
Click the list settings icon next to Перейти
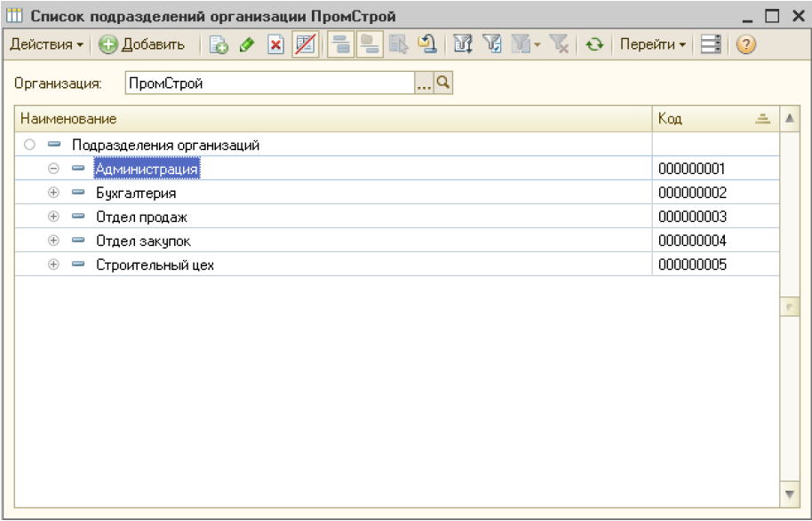[710, 44]
